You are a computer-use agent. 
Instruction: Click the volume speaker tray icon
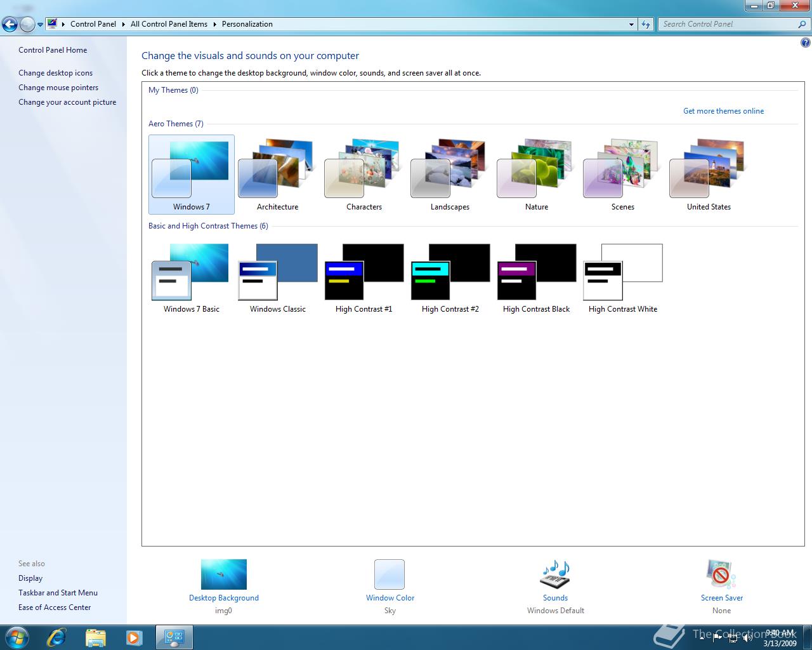[x=748, y=637]
